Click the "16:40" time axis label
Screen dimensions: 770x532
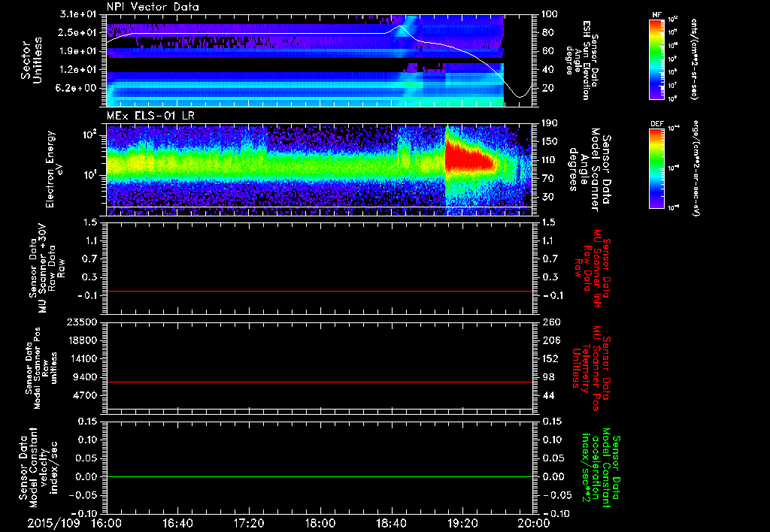tap(177, 523)
